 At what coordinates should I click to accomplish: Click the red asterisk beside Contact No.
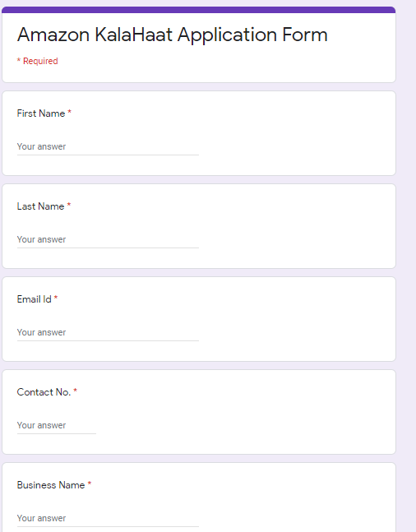(x=76, y=391)
